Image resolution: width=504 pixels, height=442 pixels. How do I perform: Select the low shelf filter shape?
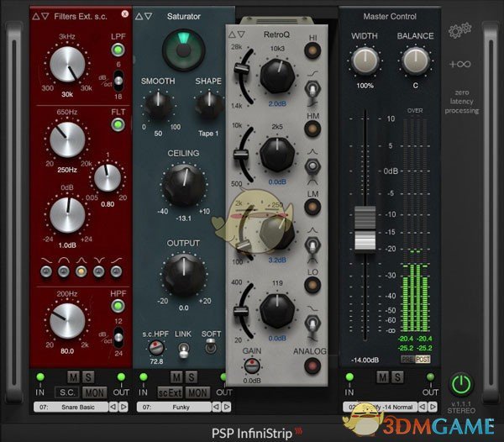pos(46,272)
